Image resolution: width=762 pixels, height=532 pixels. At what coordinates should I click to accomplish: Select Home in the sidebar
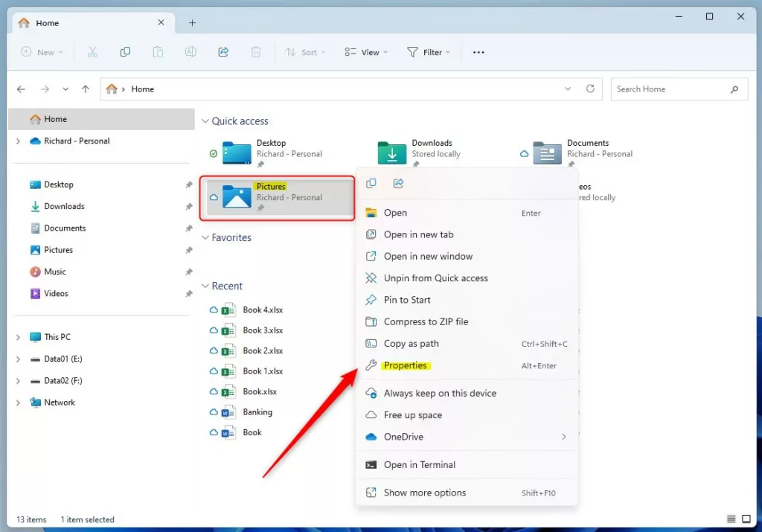101,120
